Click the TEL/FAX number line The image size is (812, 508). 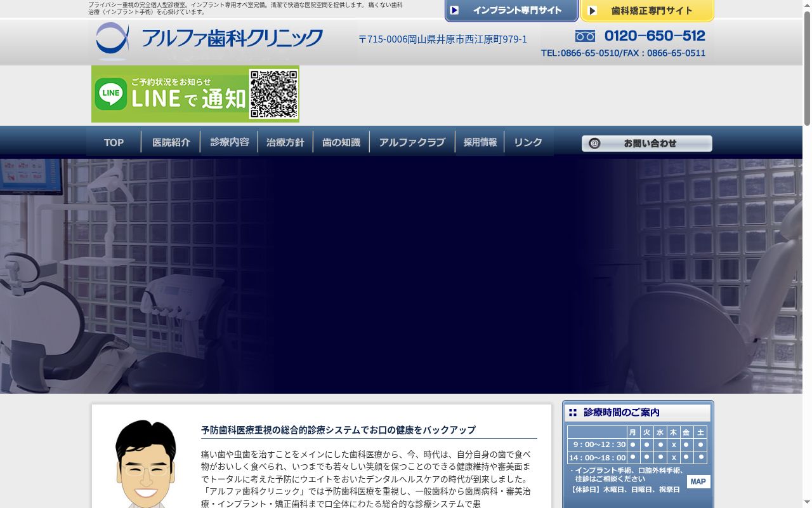623,53
